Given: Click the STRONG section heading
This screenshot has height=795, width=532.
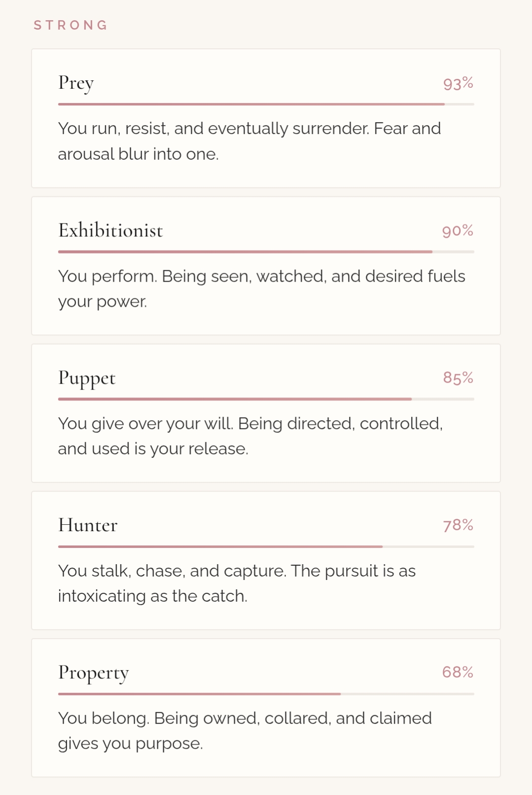Looking at the screenshot, I should [71, 25].
